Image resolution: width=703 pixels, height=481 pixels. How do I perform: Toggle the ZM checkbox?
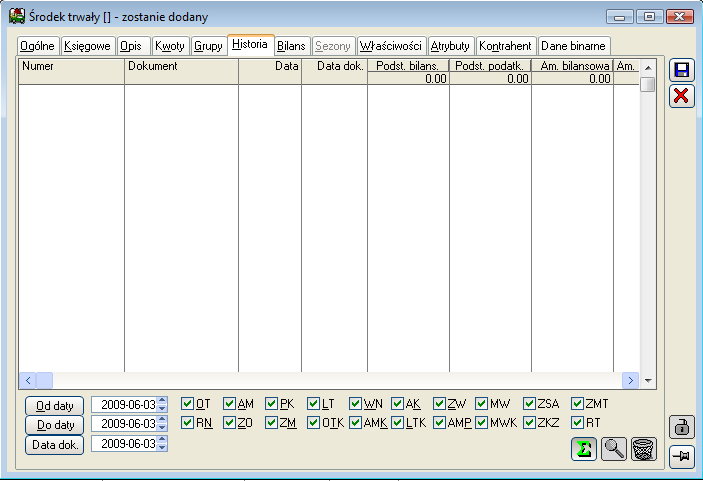pyautogui.click(x=271, y=423)
